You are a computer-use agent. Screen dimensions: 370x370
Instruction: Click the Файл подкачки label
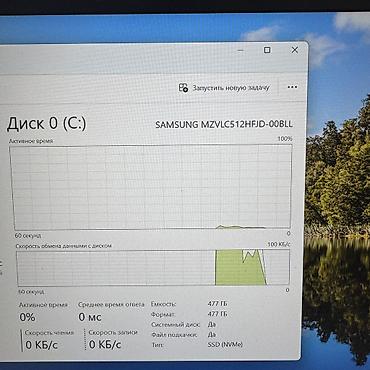point(174,335)
